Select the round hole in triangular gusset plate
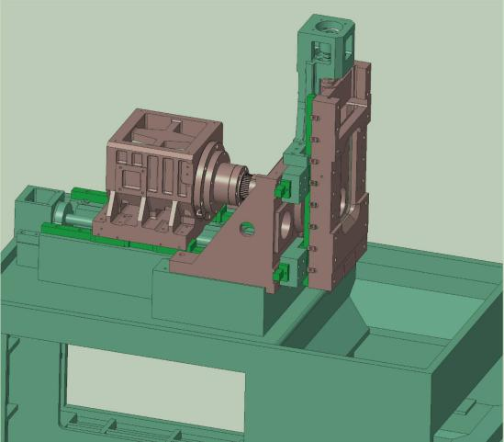Screen dimensions: 504x442 coord(247,229)
